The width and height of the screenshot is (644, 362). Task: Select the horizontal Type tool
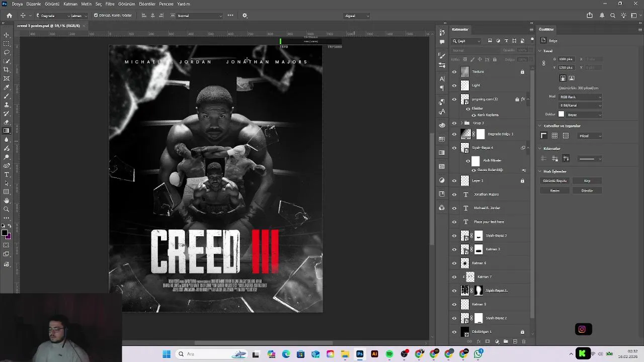click(x=7, y=174)
